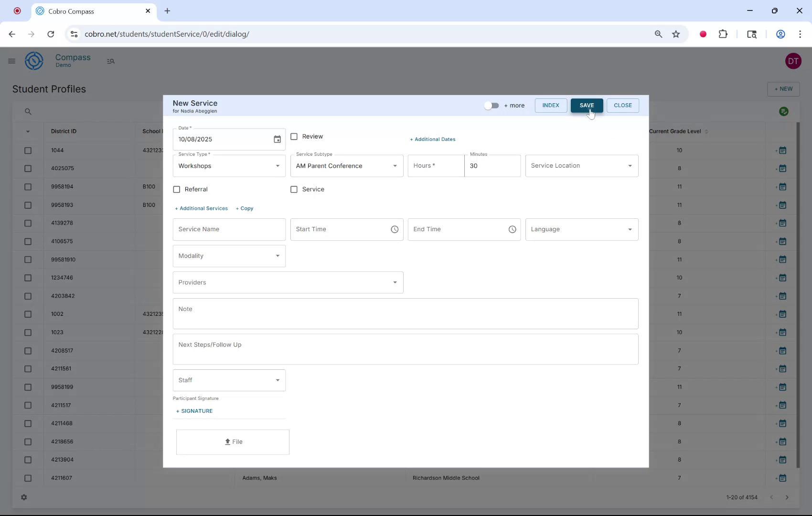Image resolution: width=812 pixels, height=516 pixels.
Task: Click inside the Note text area
Action: tap(405, 314)
